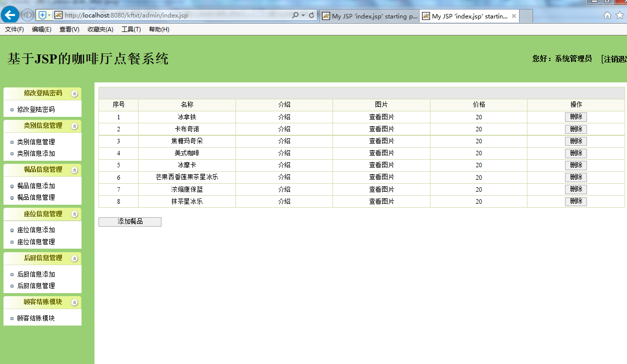Open the 工具(T) menu

(x=131, y=29)
